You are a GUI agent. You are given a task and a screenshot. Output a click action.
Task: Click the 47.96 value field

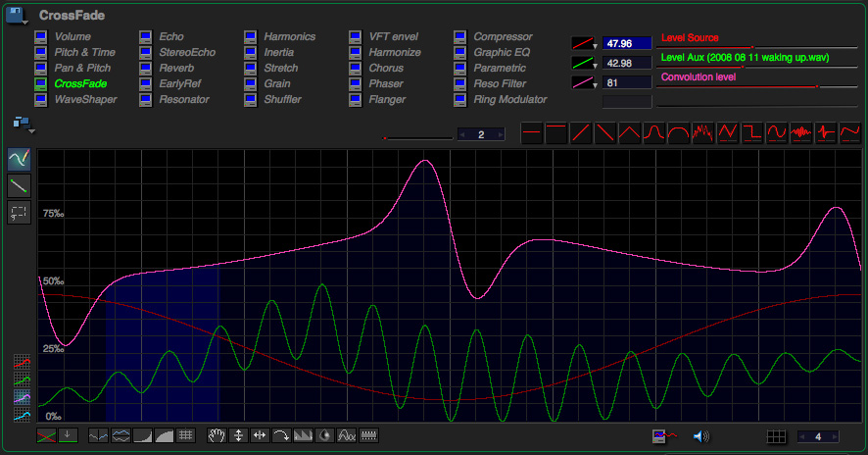tap(627, 43)
